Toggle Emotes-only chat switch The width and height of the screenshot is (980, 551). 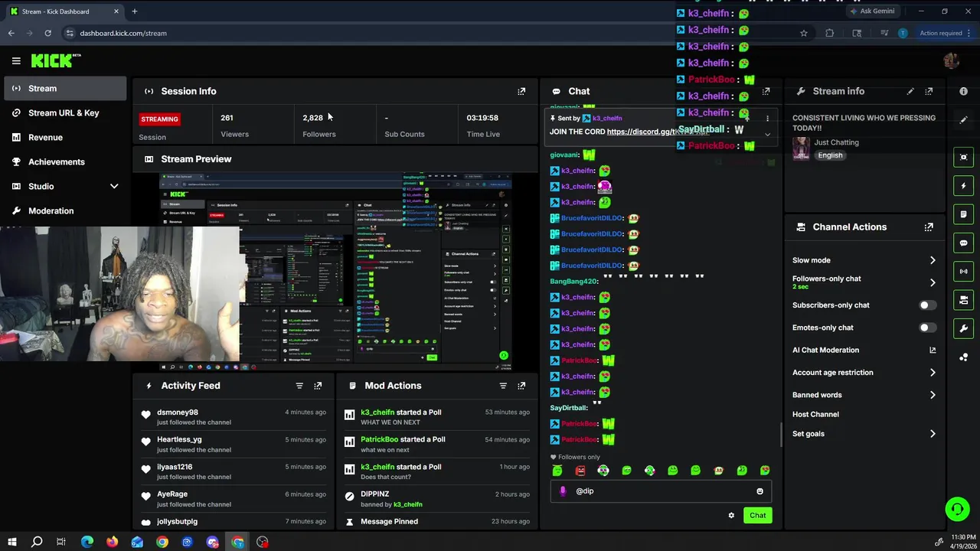927,328
